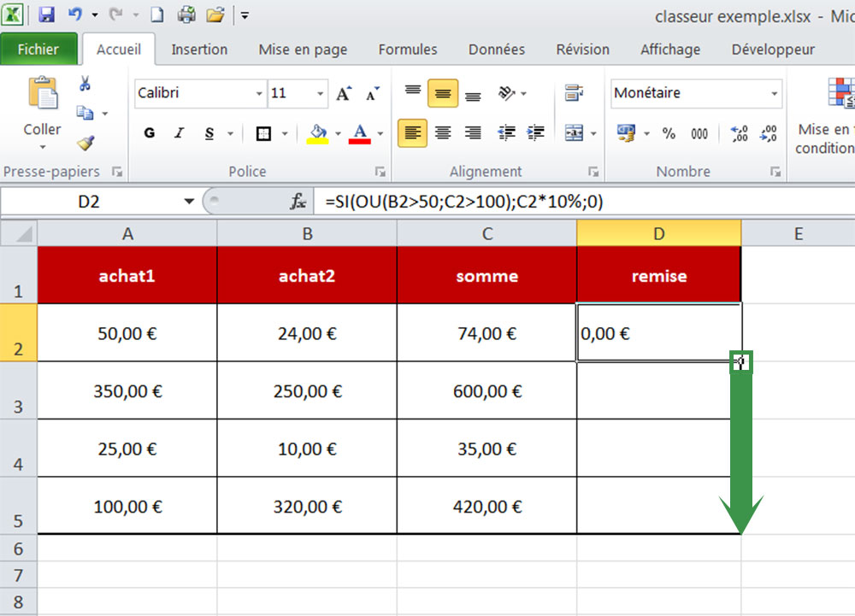Screen dimensions: 855x616
Task: Apply red font color A icon
Action: click(360, 133)
